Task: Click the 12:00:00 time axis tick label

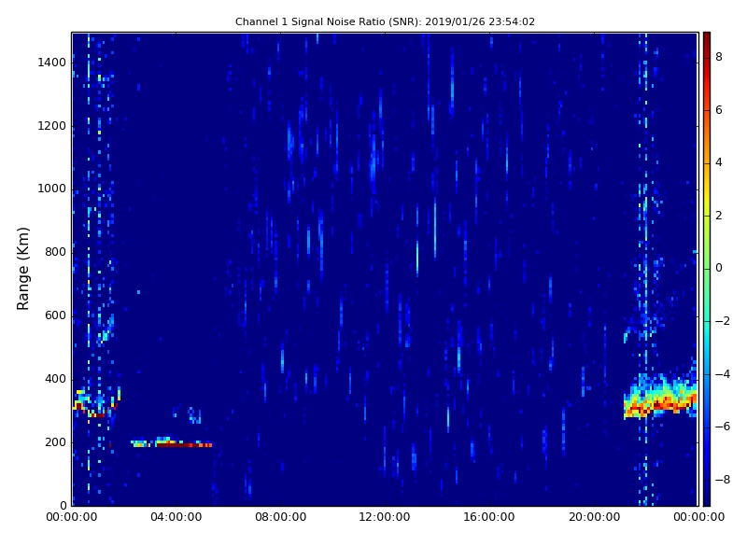Action: pos(385,518)
